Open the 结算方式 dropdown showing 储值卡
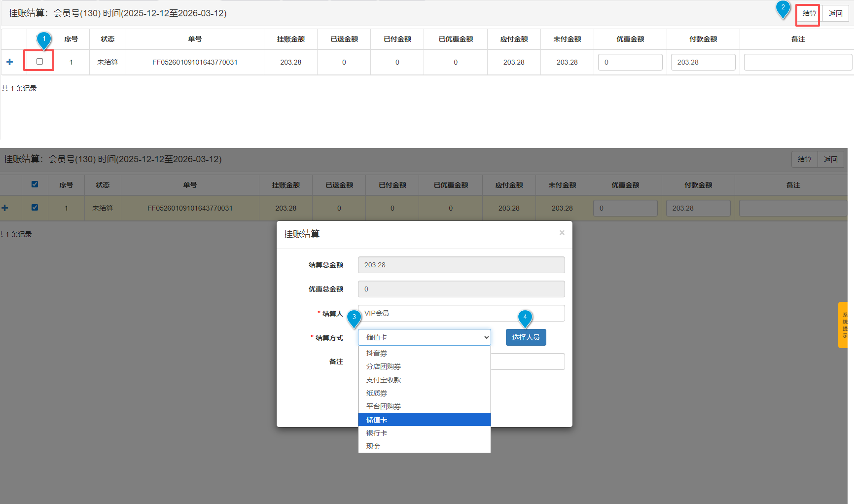Viewport: 854px width, 504px height. tap(424, 337)
